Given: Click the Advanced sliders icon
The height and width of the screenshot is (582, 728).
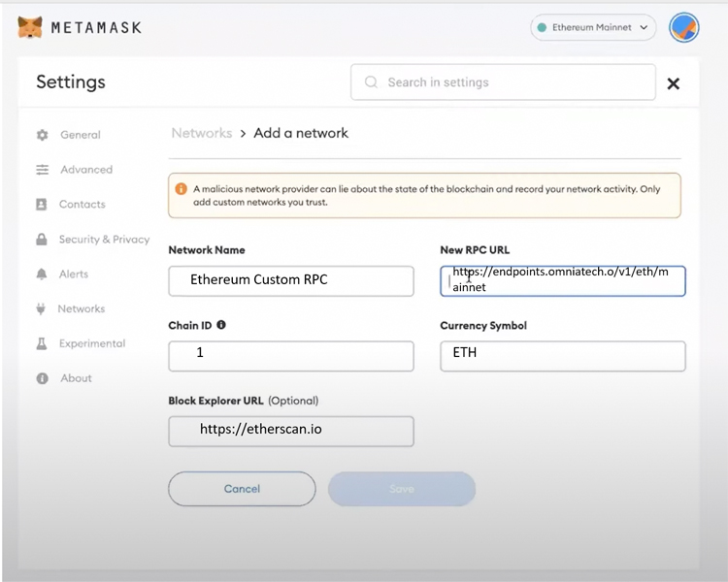Looking at the screenshot, I should (x=43, y=170).
